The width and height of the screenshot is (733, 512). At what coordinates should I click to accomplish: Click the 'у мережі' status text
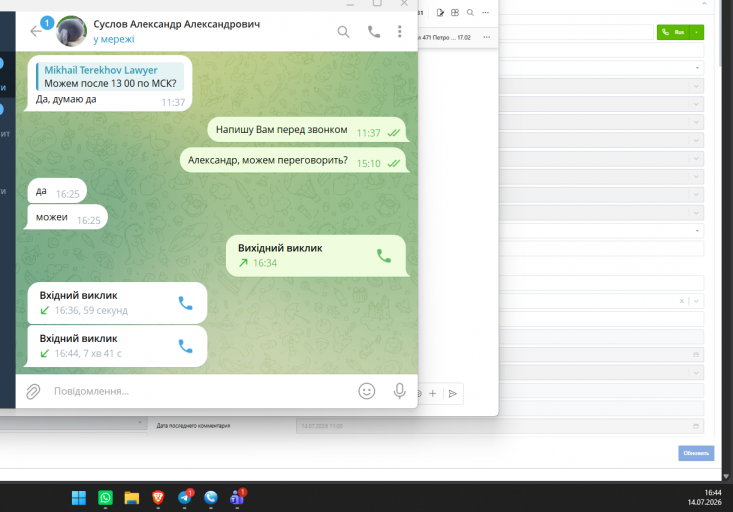click(x=114, y=39)
